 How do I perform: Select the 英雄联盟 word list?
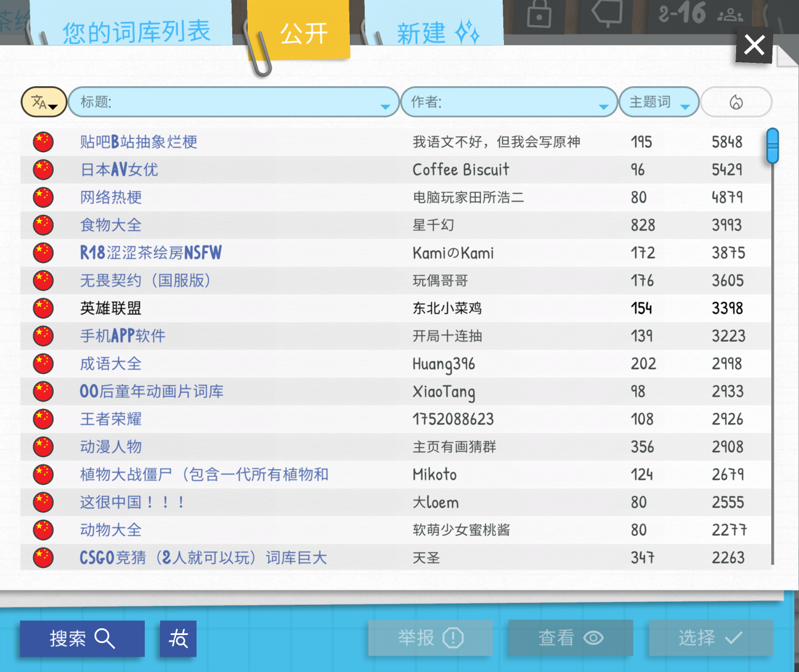click(x=396, y=308)
